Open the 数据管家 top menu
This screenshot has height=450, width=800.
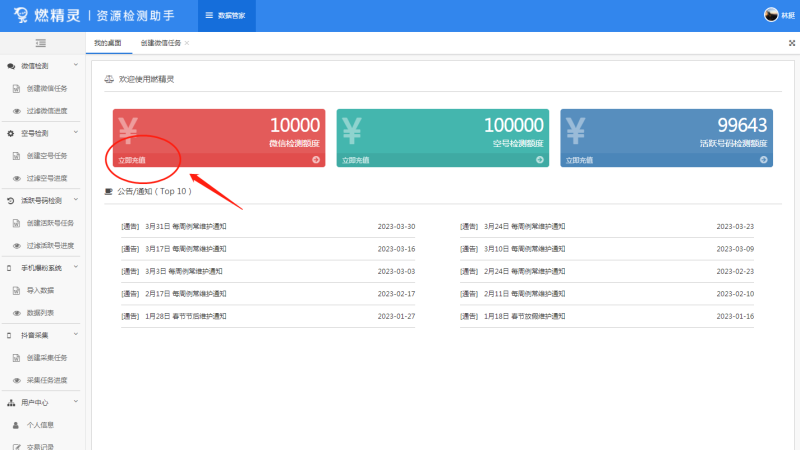225,16
